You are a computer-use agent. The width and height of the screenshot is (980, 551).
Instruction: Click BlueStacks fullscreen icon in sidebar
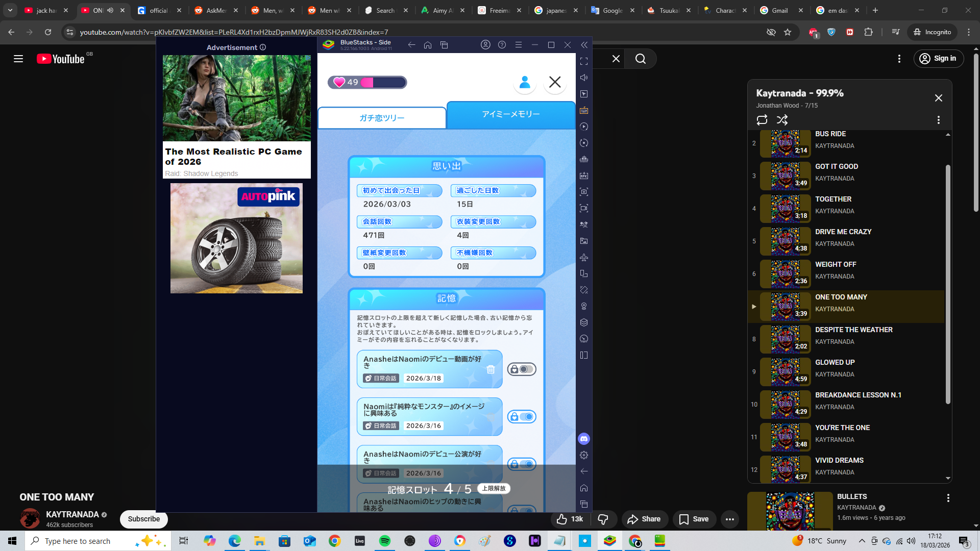(x=584, y=61)
